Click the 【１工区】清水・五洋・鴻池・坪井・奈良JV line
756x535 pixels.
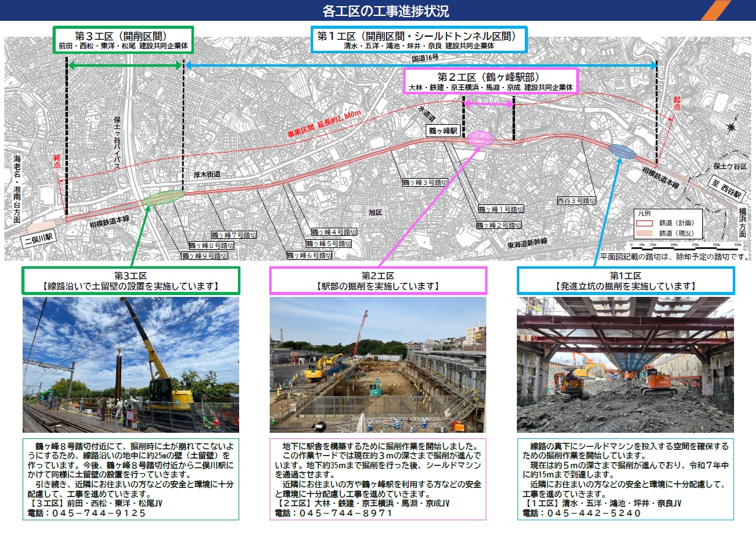(602, 504)
